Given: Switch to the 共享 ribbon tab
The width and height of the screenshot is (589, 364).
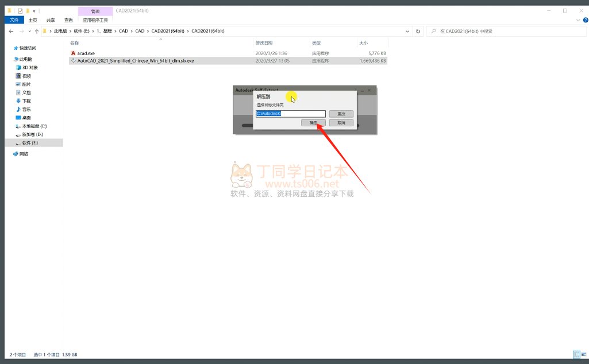Looking at the screenshot, I should click(x=51, y=20).
